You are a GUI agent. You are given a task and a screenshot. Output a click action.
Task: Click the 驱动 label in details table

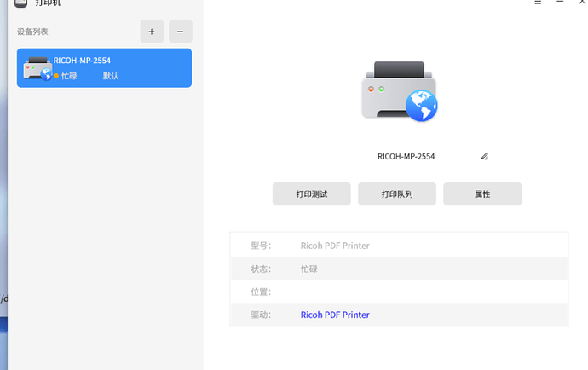click(261, 315)
